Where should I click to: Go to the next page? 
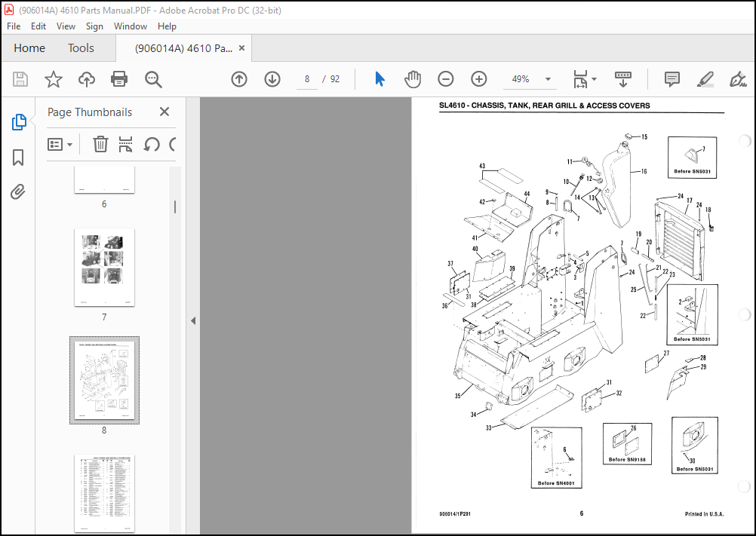coord(272,79)
